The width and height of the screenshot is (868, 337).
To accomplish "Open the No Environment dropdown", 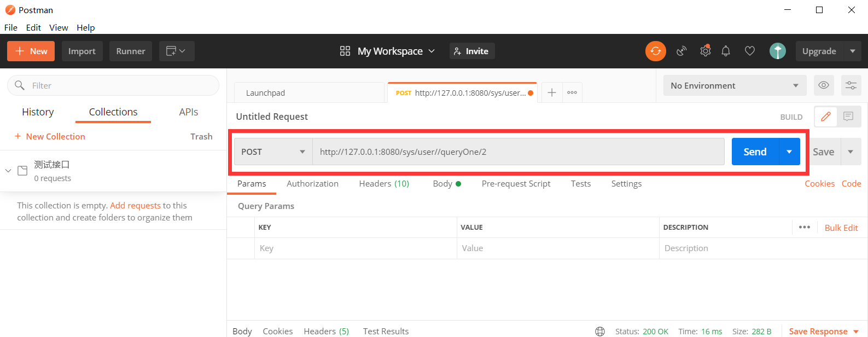I will 735,85.
